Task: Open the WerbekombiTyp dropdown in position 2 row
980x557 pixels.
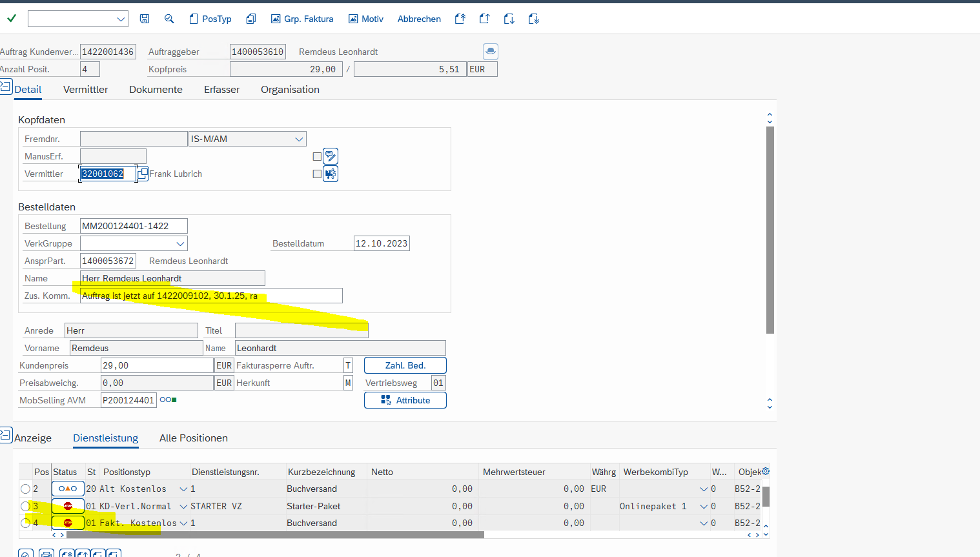Action: [x=704, y=489]
